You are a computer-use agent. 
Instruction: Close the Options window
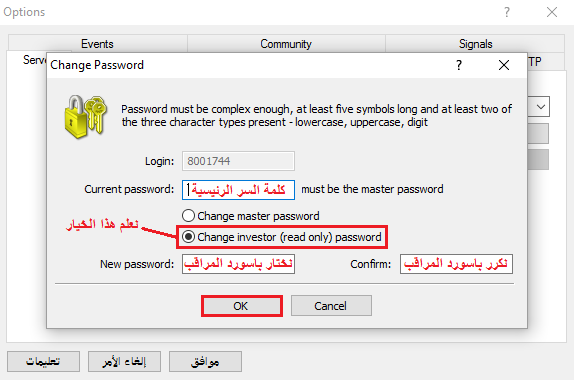pyautogui.click(x=552, y=12)
